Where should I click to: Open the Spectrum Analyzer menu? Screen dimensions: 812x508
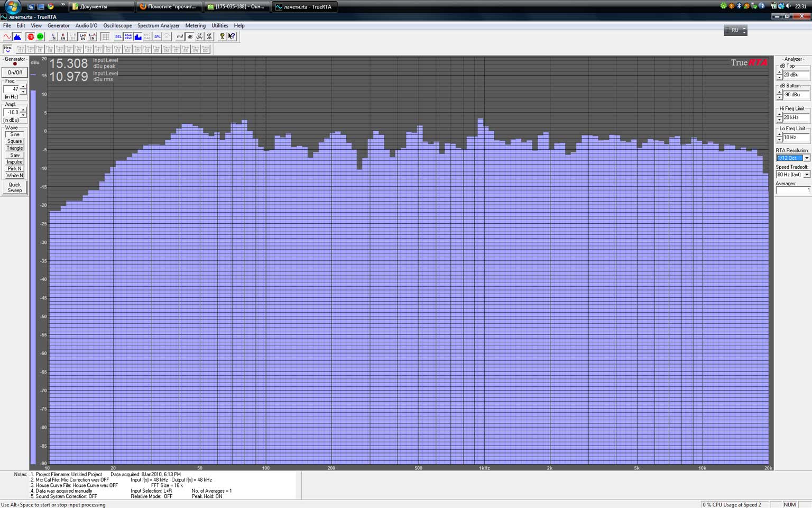tap(159, 25)
